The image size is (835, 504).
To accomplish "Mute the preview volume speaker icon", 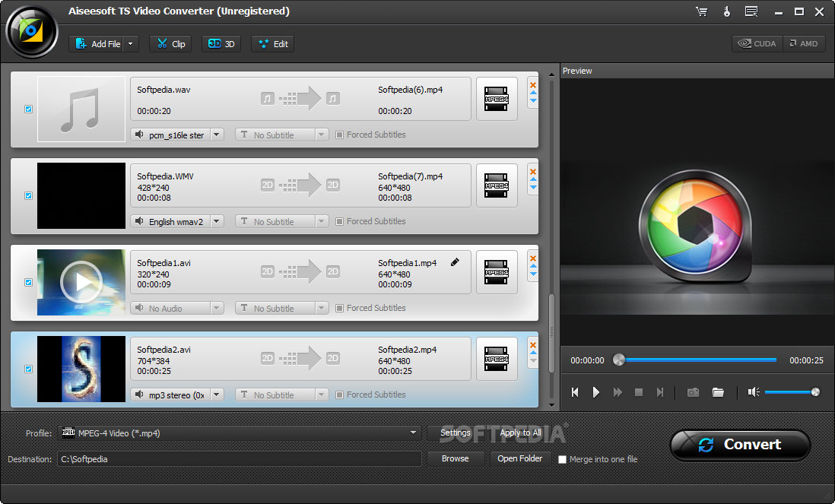I will tap(754, 392).
